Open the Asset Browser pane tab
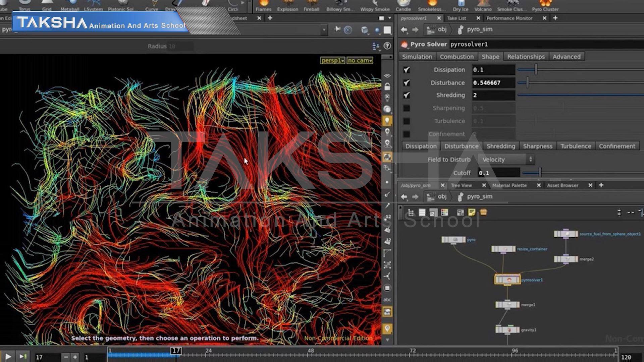Viewport: 644px width, 362px height. tap(562, 185)
